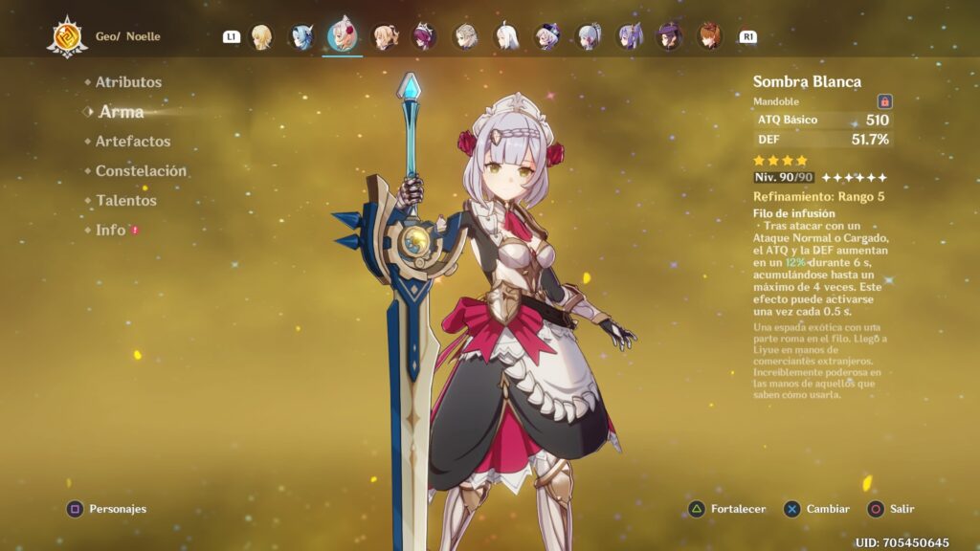Choose Fortalecer to enhance the weapon
This screenshot has height=551, width=980.
coord(738,509)
